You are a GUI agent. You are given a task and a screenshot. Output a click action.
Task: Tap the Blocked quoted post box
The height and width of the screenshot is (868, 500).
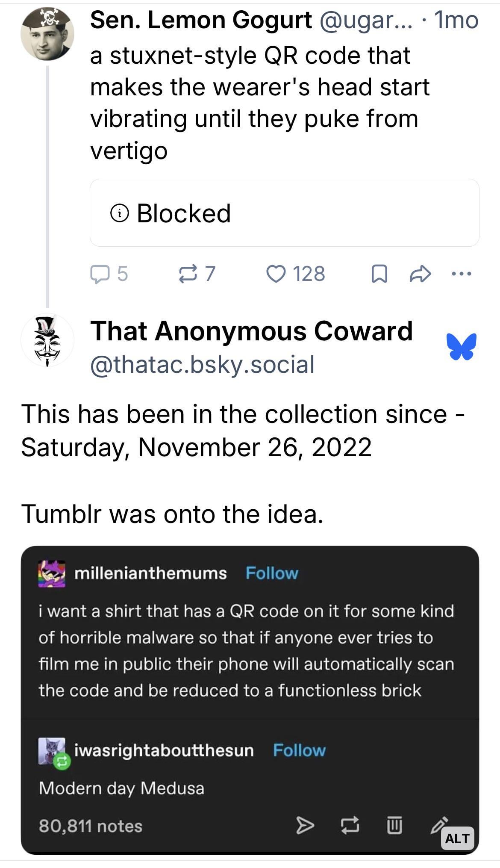pyautogui.click(x=284, y=213)
